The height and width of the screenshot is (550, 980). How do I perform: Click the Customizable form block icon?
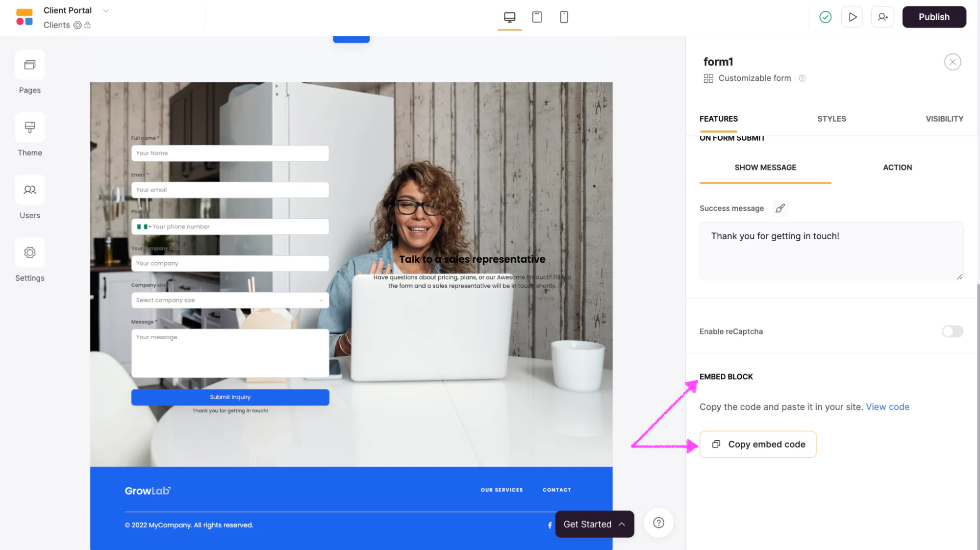tap(708, 78)
